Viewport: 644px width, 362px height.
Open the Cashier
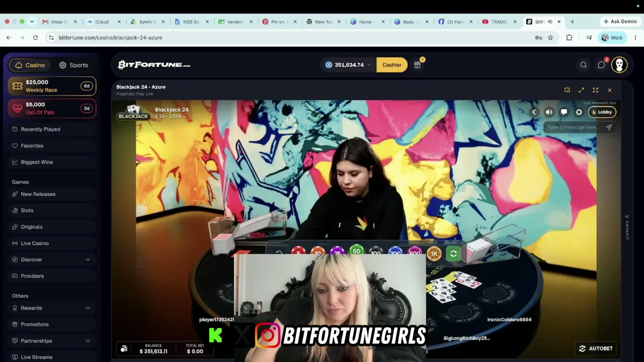click(x=392, y=65)
